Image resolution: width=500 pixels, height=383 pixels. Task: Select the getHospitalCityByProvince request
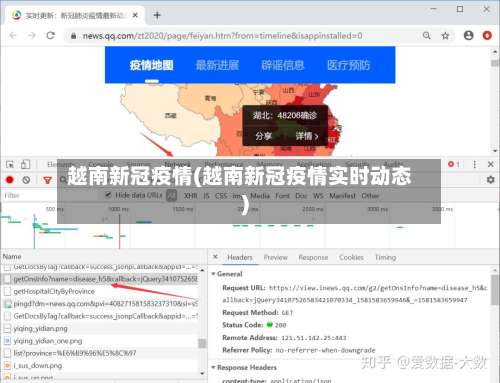(100, 291)
